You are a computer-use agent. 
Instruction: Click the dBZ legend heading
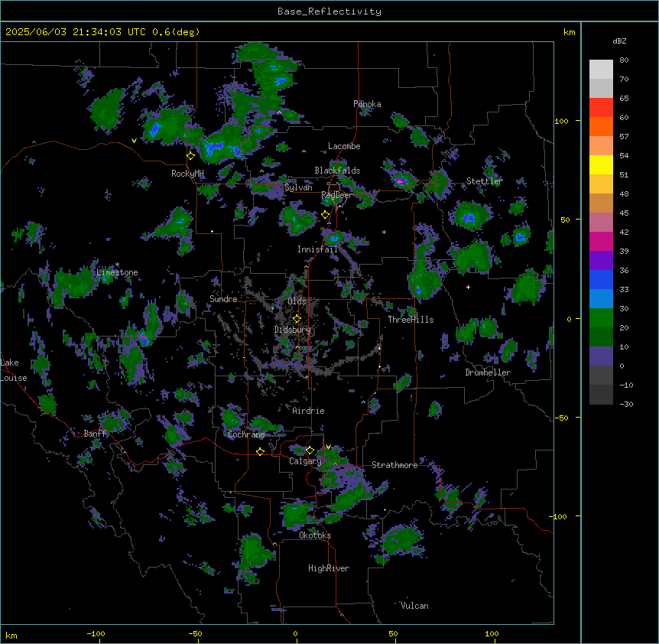coord(619,41)
